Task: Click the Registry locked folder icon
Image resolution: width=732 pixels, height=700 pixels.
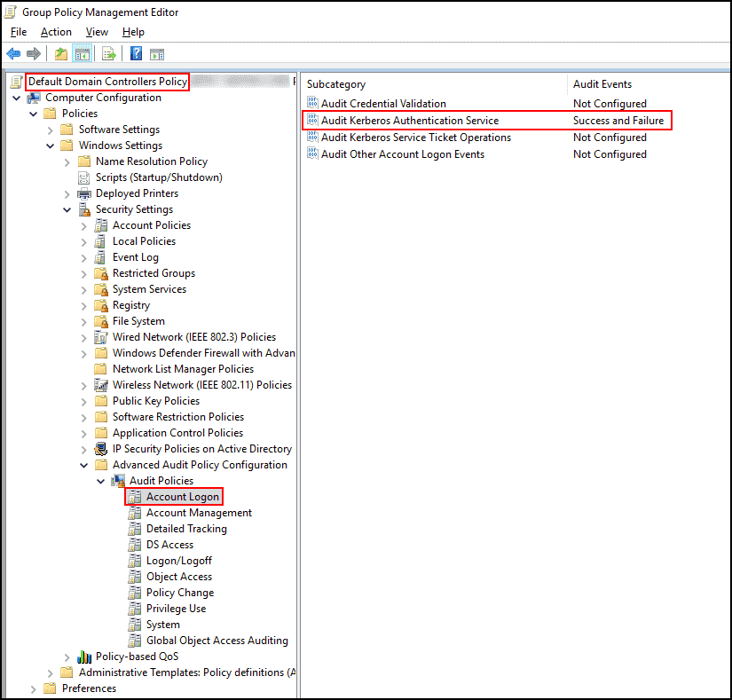Action: coord(101,305)
